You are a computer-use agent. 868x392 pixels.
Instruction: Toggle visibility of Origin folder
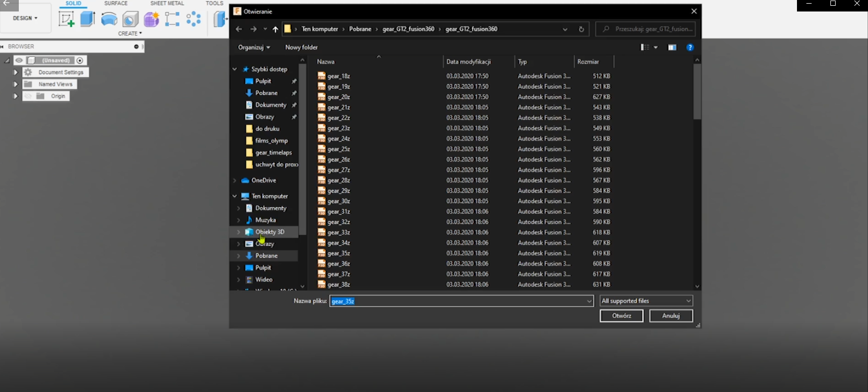coord(28,96)
